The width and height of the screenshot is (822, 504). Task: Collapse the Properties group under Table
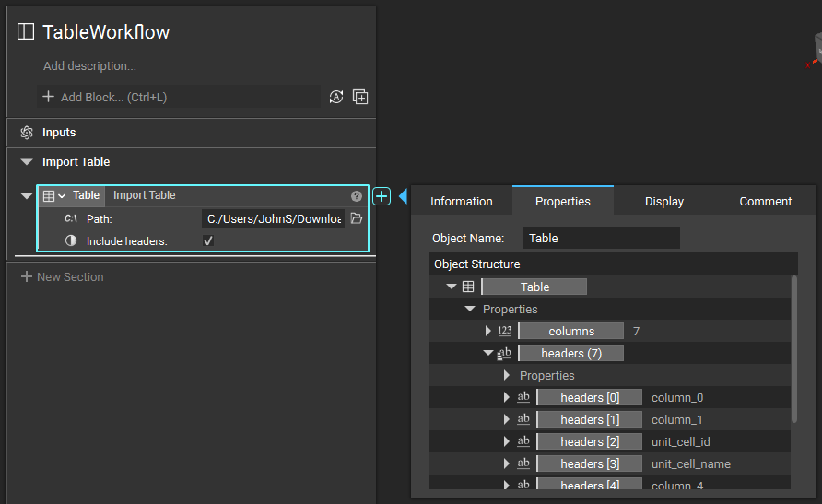click(470, 309)
